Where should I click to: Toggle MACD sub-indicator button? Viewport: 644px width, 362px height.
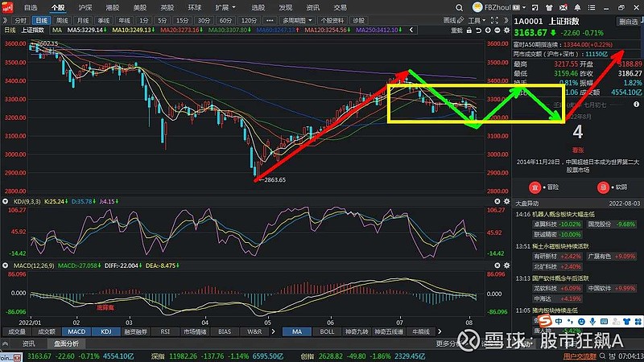76,331
